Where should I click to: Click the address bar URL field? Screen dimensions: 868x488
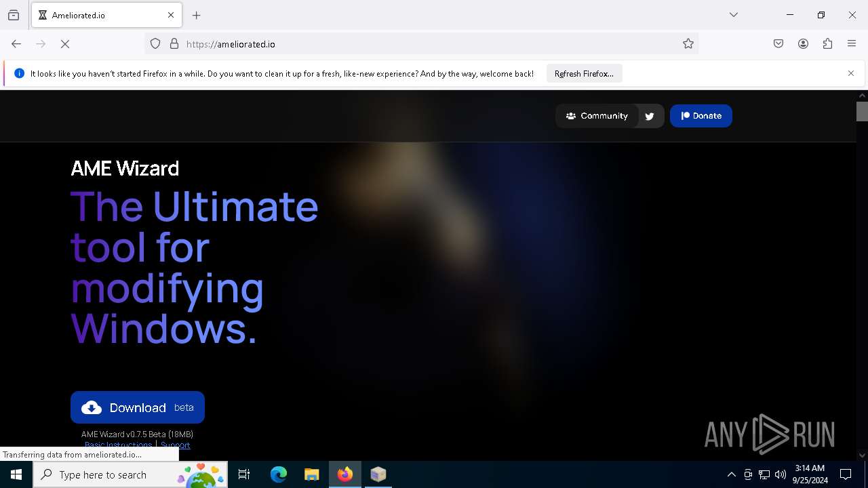coord(420,44)
